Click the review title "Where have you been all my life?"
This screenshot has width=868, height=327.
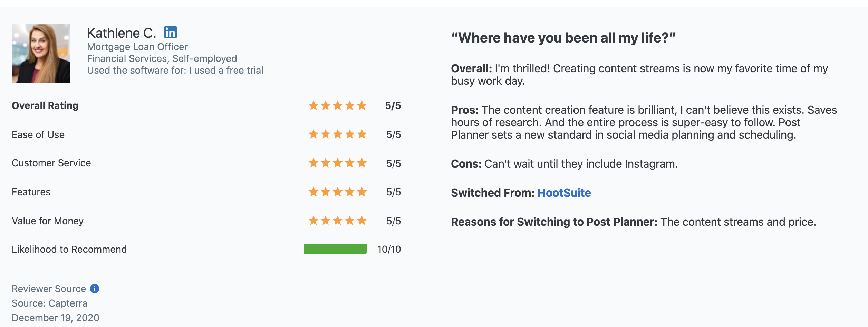tap(563, 38)
